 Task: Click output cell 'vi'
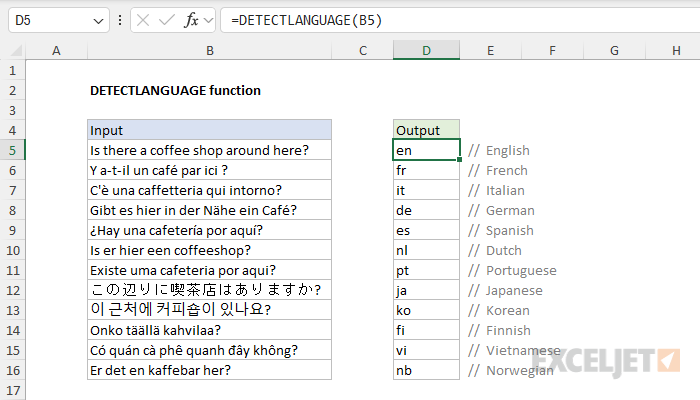[426, 350]
